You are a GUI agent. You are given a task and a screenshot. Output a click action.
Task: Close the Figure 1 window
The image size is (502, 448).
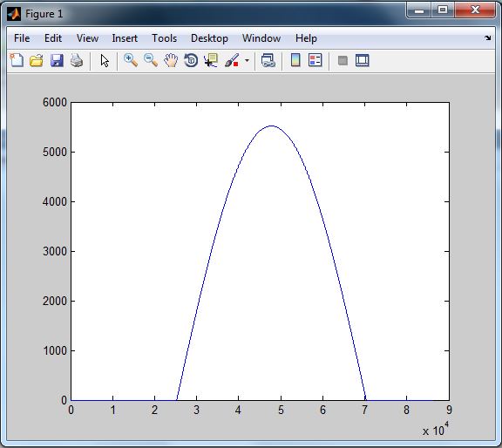475,10
